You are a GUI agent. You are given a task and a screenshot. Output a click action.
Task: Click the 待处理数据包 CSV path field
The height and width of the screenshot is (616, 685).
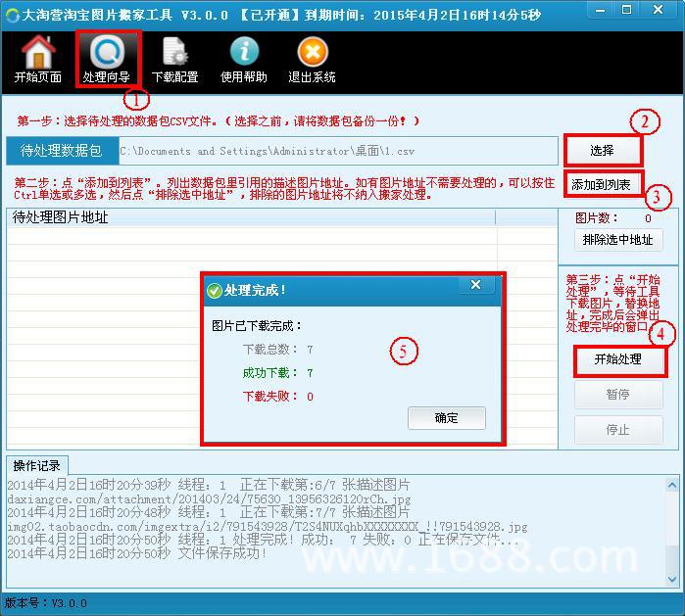coord(338,151)
